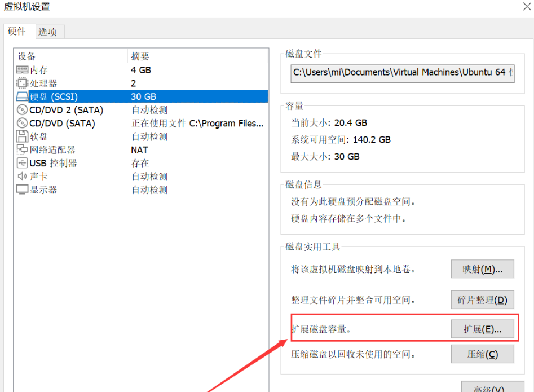Select the USB controller (USB 控制器) icon
This screenshot has height=392, width=534.
coord(23,163)
